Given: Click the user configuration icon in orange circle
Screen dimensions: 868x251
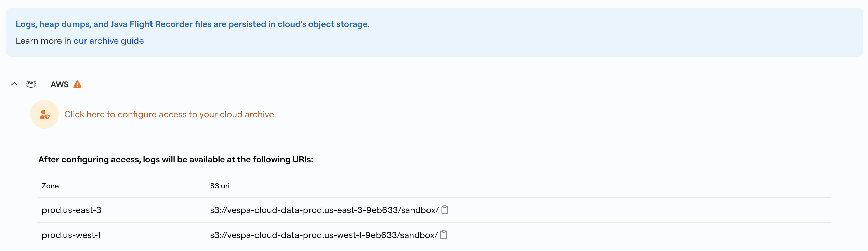Looking at the screenshot, I should pos(44,114).
